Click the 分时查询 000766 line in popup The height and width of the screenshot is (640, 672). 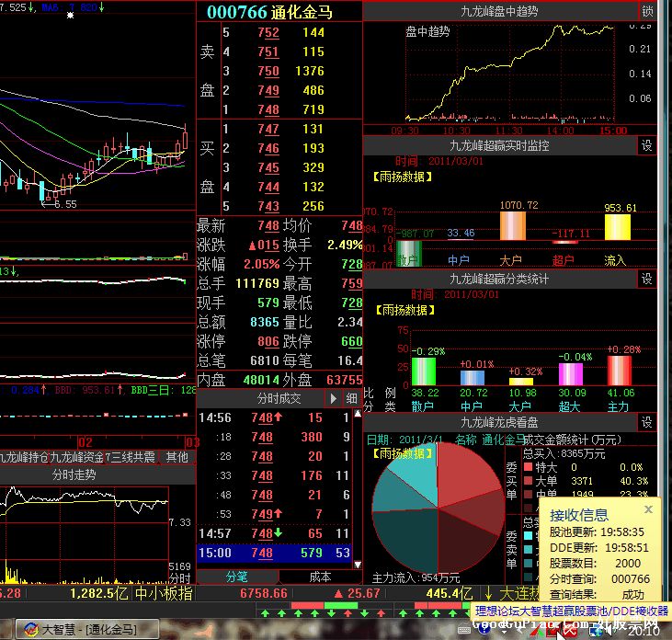click(599, 578)
